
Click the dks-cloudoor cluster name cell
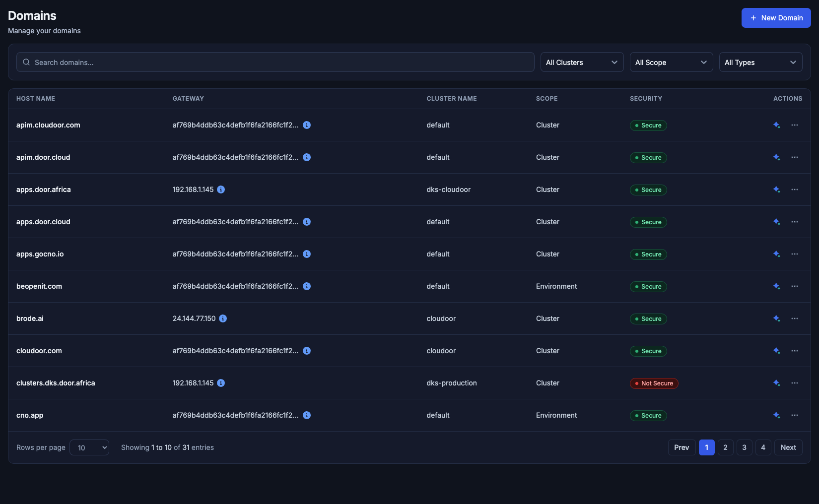click(448, 189)
